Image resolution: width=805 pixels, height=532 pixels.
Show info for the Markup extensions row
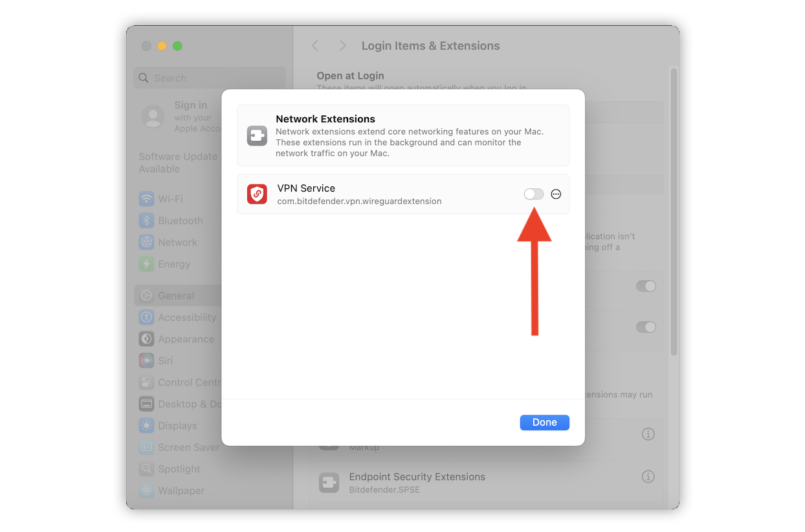pyautogui.click(x=648, y=434)
